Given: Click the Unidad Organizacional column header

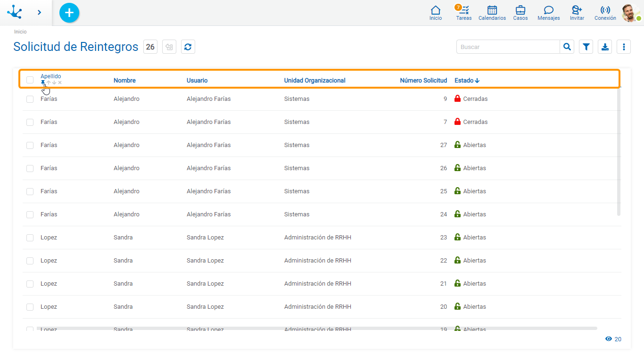Looking at the screenshot, I should [314, 81].
